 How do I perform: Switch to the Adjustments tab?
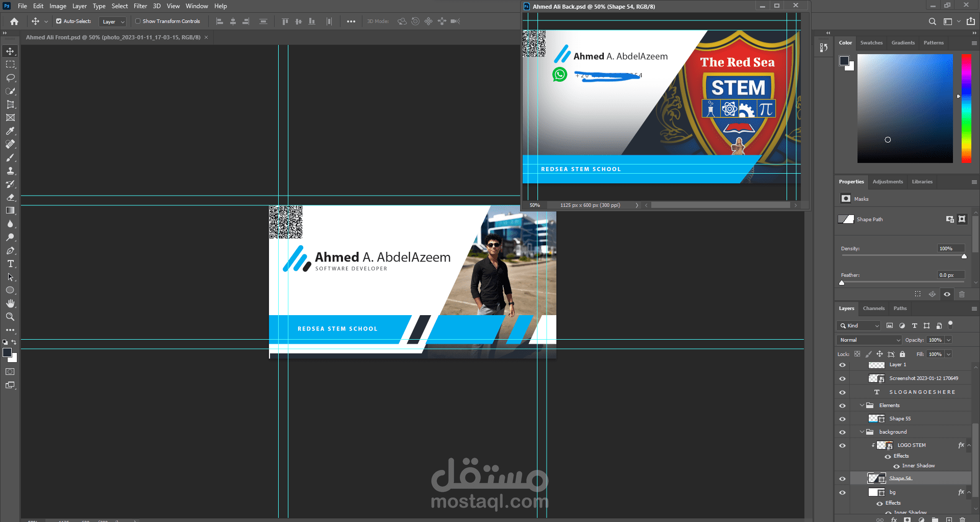[888, 182]
